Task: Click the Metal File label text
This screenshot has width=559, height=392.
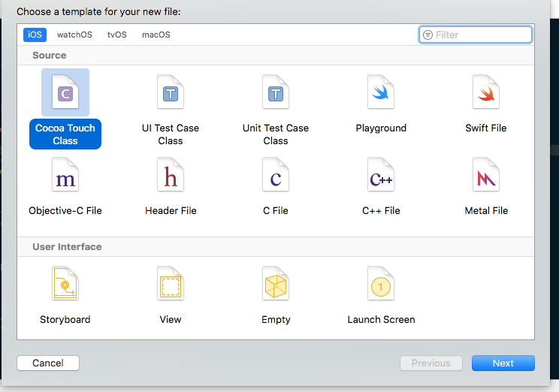Action: 486,210
